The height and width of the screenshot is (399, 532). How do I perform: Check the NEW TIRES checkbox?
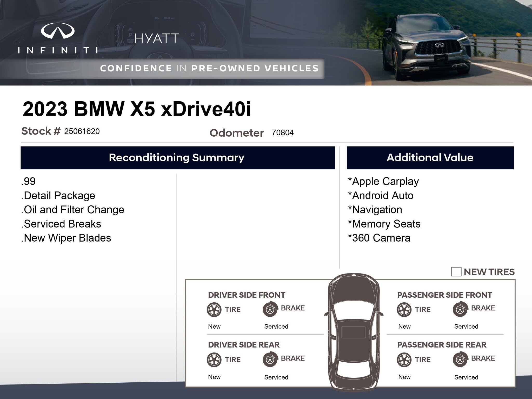456,272
